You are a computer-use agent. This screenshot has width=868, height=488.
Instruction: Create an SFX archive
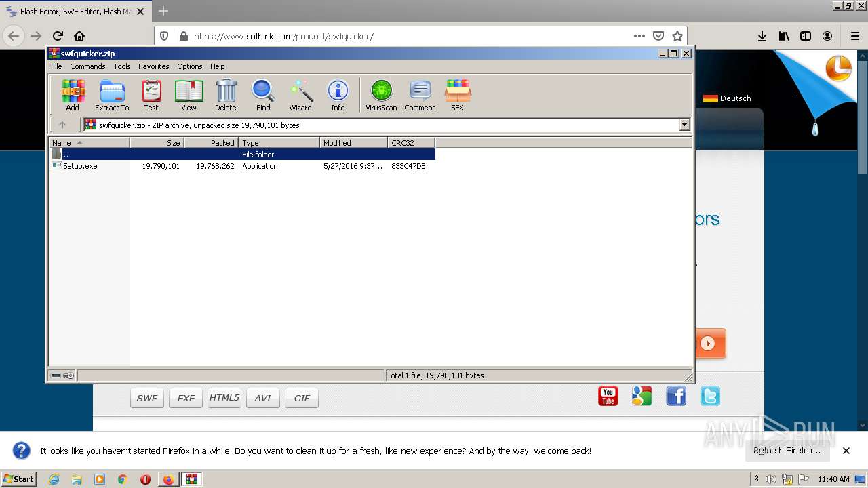458,95
